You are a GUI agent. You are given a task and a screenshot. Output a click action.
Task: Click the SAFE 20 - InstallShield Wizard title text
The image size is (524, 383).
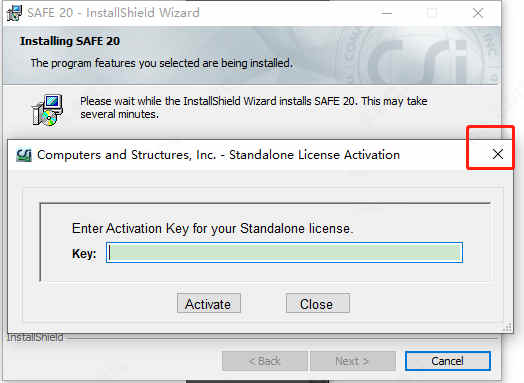[x=113, y=13]
